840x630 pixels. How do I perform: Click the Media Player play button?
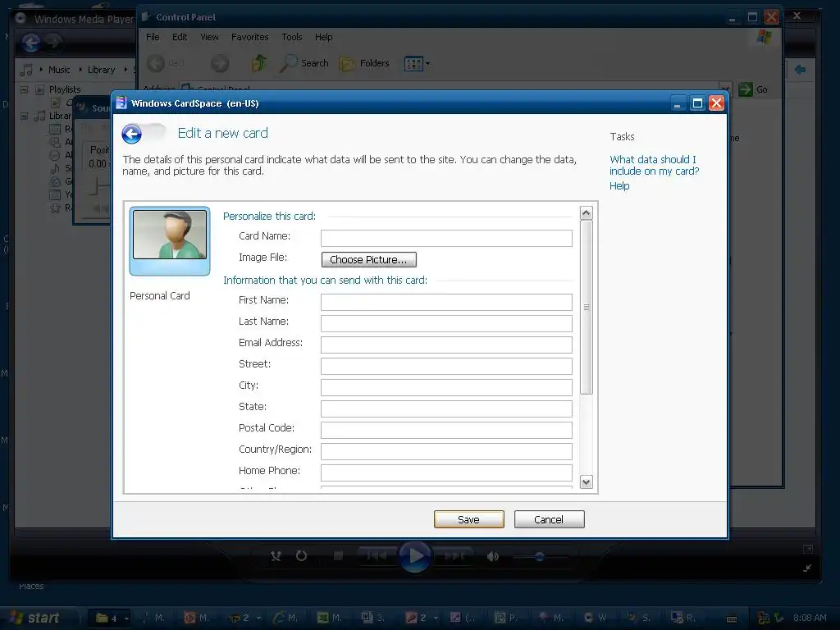coord(415,556)
